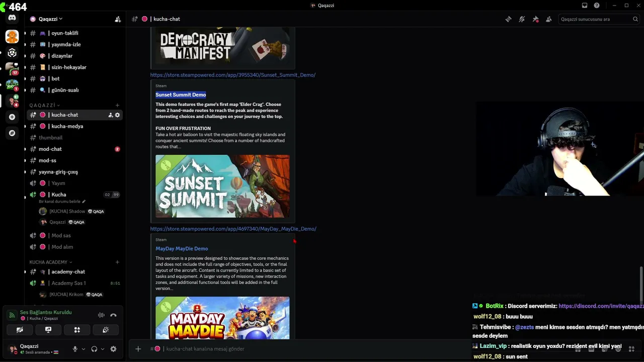Edit the Kucha channel status pencil

click(84, 202)
